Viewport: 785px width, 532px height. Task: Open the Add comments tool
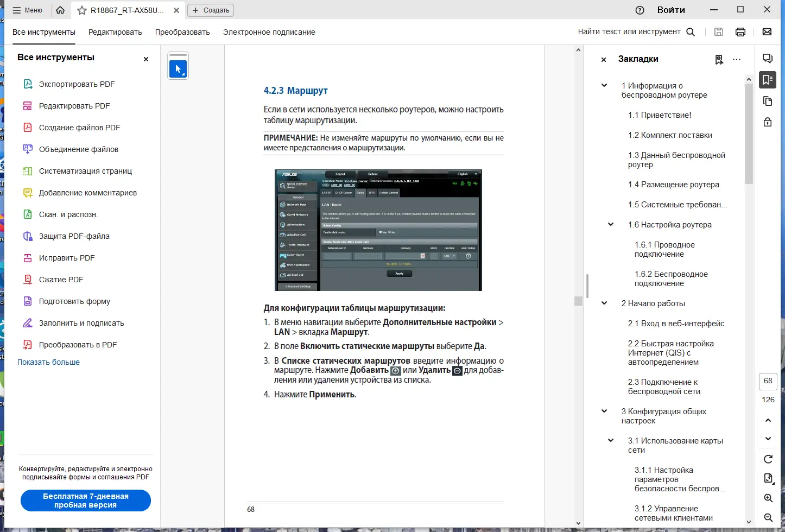(79, 193)
